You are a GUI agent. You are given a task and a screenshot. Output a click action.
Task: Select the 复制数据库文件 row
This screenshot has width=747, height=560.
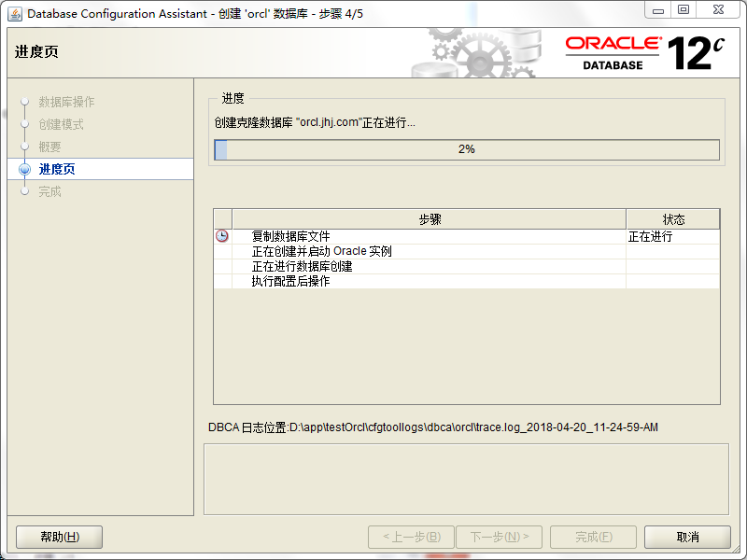(467, 236)
